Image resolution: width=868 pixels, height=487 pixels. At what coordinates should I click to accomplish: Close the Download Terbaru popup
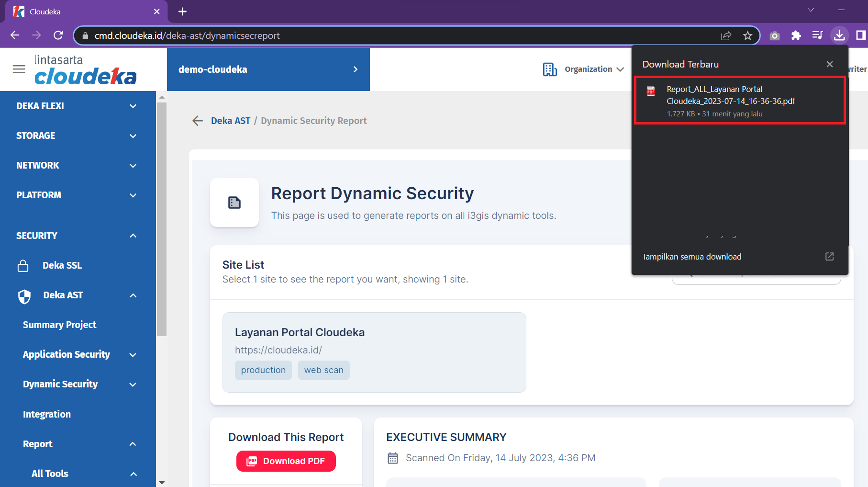click(x=830, y=64)
